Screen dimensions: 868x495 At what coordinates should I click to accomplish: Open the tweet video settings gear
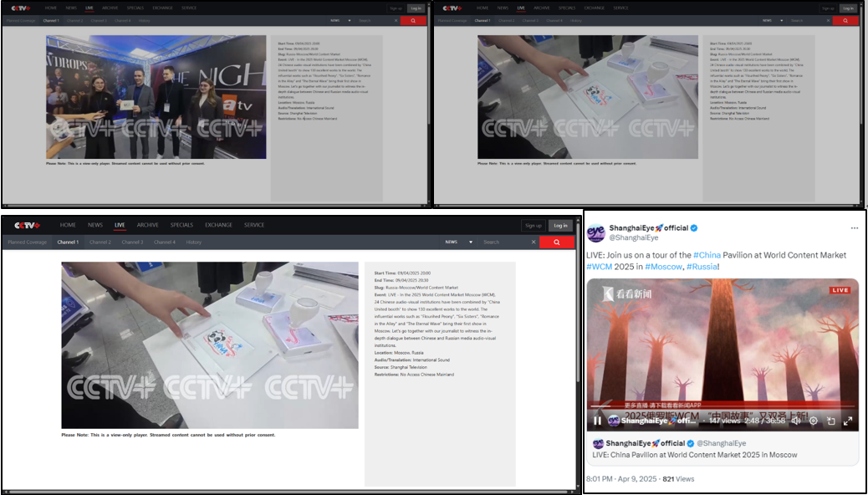click(813, 421)
